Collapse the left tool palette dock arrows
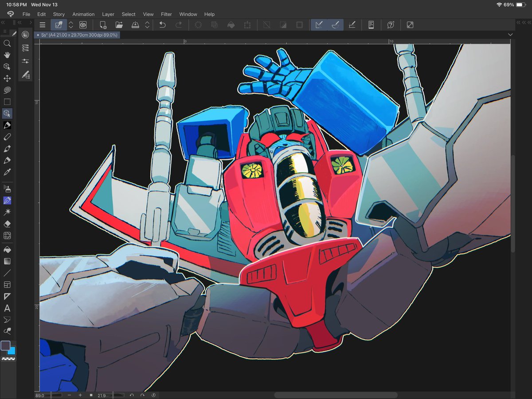 (x=3, y=22)
